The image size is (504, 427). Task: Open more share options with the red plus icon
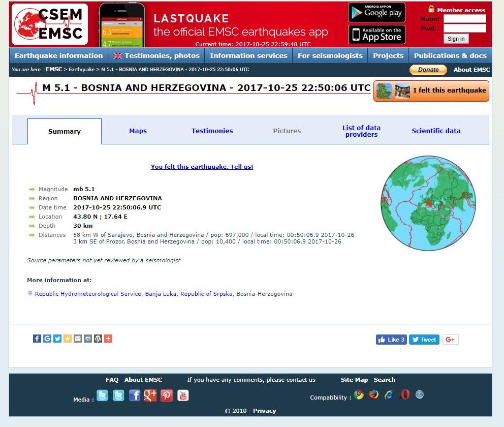tap(108, 339)
